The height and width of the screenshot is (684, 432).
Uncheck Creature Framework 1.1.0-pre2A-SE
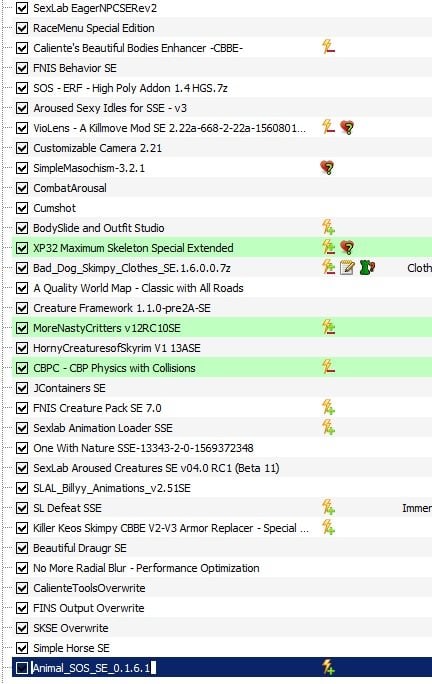[x=22, y=308]
